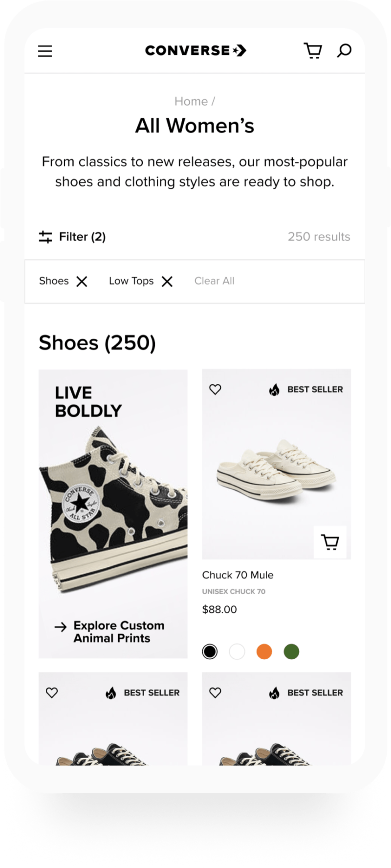The height and width of the screenshot is (868, 391).
Task: Click the Filter icon next to Filter (2)
Action: [44, 237]
